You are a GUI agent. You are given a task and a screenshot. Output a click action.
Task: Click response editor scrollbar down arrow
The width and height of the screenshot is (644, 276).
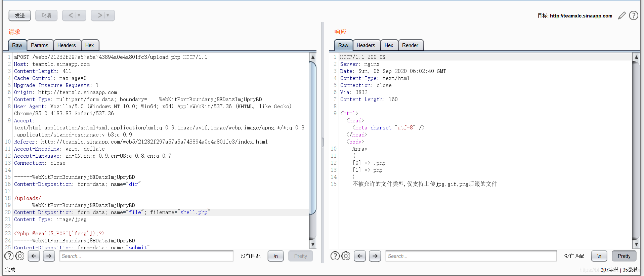click(x=636, y=244)
